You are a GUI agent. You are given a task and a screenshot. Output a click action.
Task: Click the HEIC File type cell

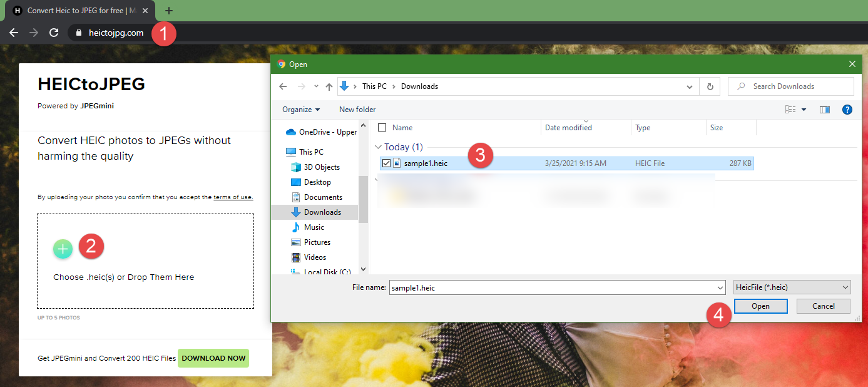(x=650, y=163)
